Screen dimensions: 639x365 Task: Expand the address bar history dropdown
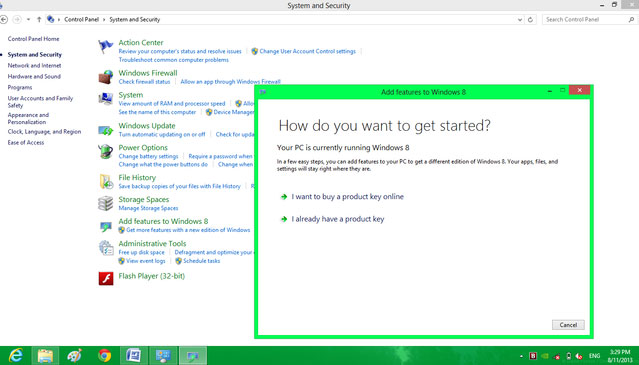[520, 20]
